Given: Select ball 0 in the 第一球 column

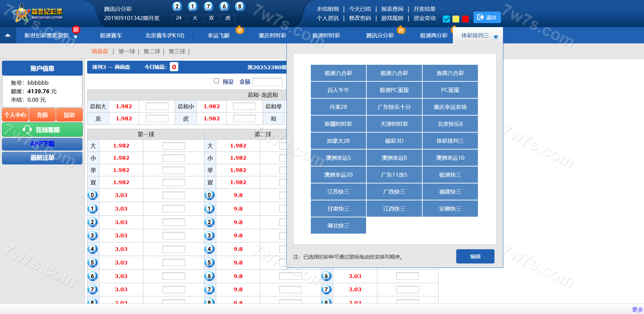Looking at the screenshot, I should 93,195.
